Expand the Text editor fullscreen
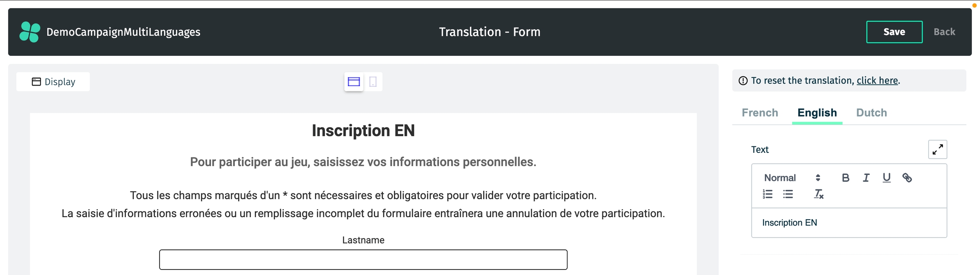 tap(937, 149)
